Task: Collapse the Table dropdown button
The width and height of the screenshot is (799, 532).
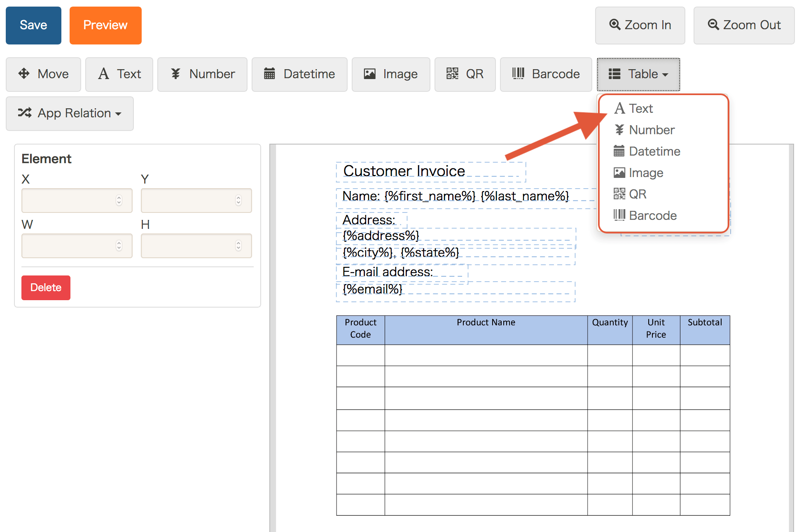Action: pyautogui.click(x=638, y=74)
